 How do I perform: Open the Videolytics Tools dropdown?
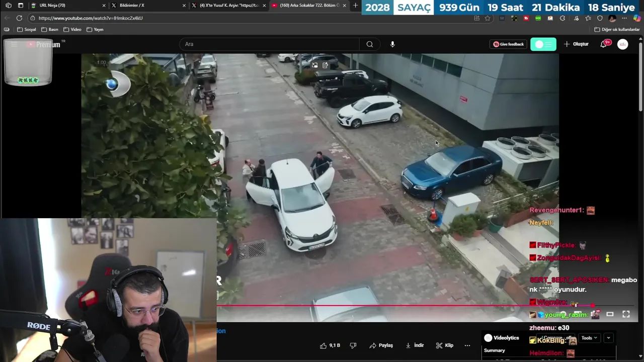tap(589, 338)
